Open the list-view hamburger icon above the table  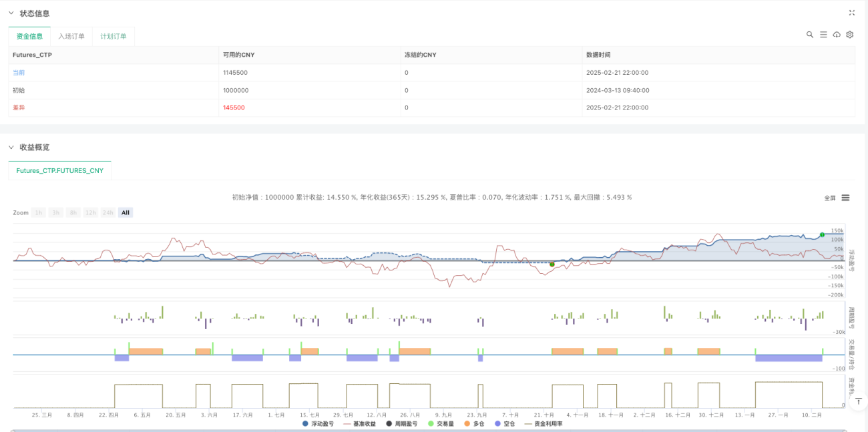coord(823,35)
